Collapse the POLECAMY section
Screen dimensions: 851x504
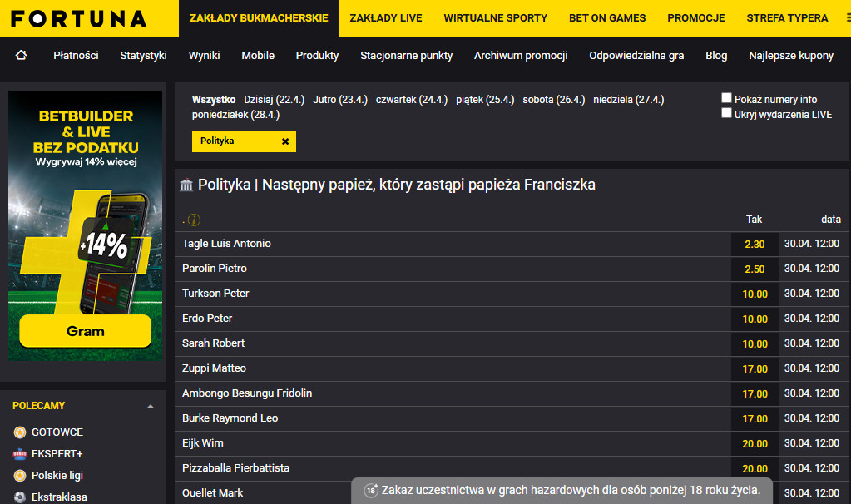151,407
